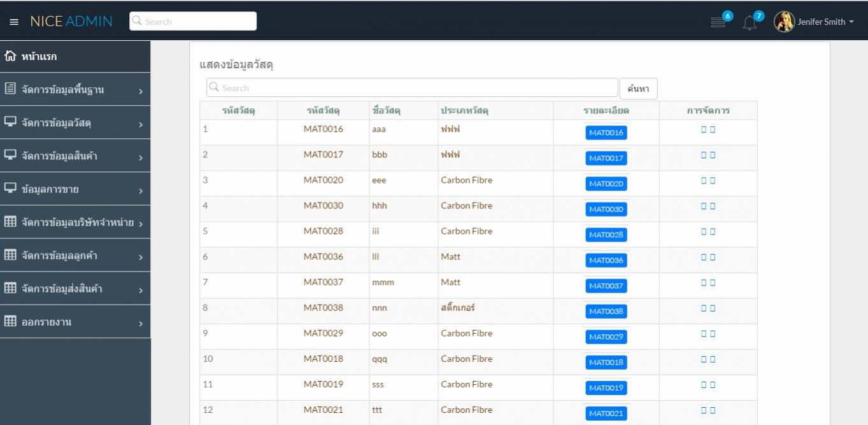Click the blue MAT0030 detail button
The height and width of the screenshot is (425, 868).
[x=606, y=209]
